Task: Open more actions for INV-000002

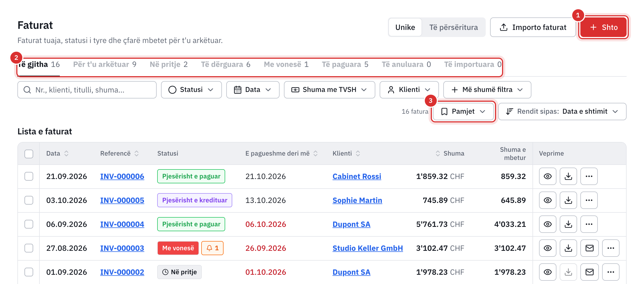Action: coord(611,272)
